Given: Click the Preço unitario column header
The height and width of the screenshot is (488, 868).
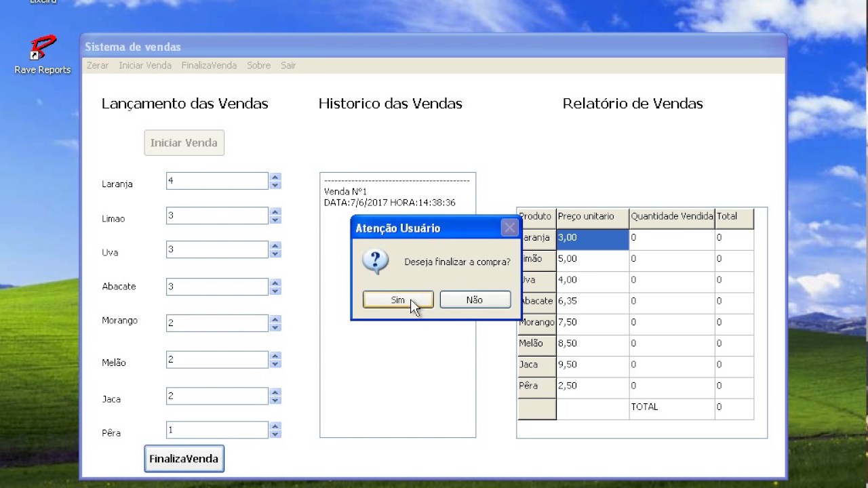Looking at the screenshot, I should click(x=593, y=218).
